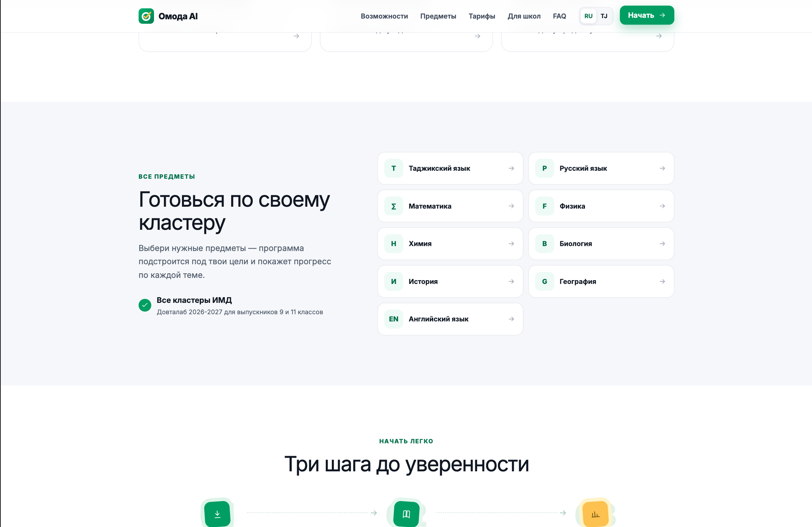Click the ВСЕ ПРЕДМЕТЫ section label

coord(167,176)
